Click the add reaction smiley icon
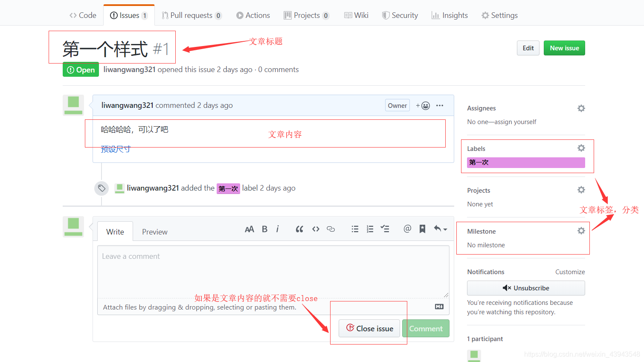This screenshot has height=362, width=644. click(423, 106)
